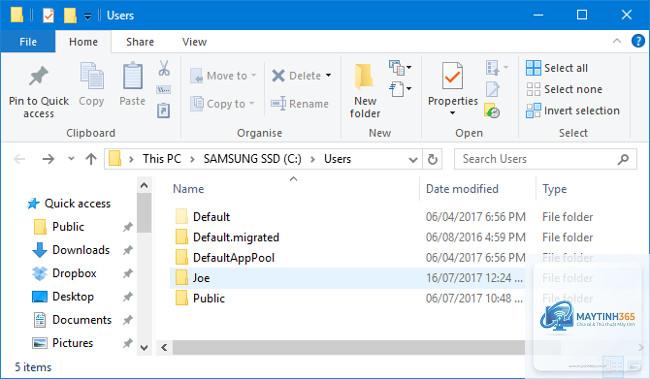Click the Edit icon in Open group

pyautogui.click(x=492, y=89)
